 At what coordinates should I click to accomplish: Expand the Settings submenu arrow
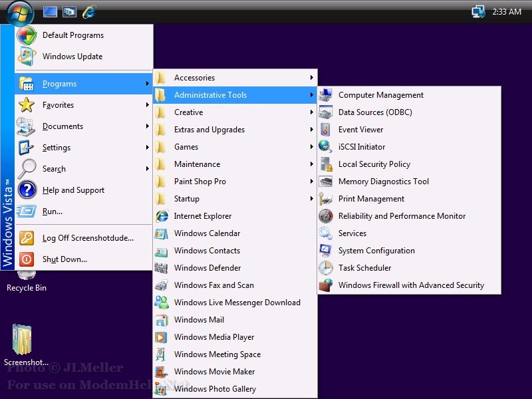[147, 148]
